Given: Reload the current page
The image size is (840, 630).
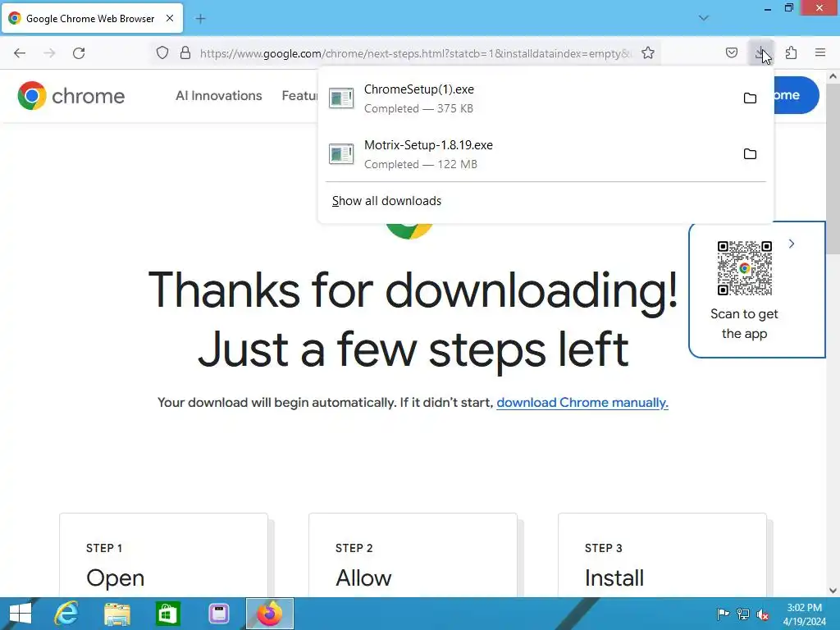Looking at the screenshot, I should pyautogui.click(x=79, y=53).
